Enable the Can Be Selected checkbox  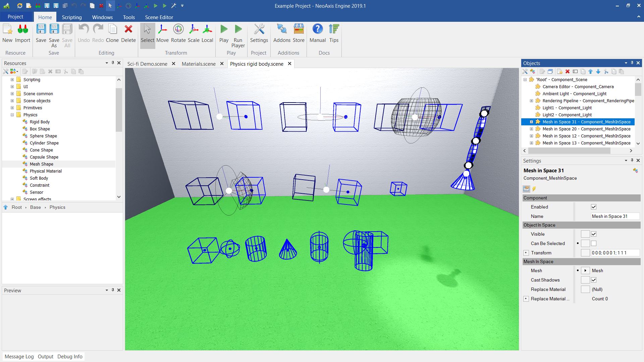(594, 243)
